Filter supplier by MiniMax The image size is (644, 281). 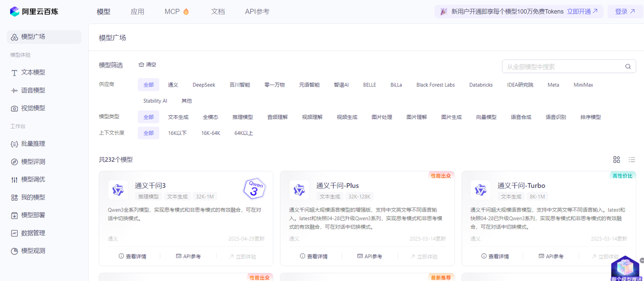point(583,85)
